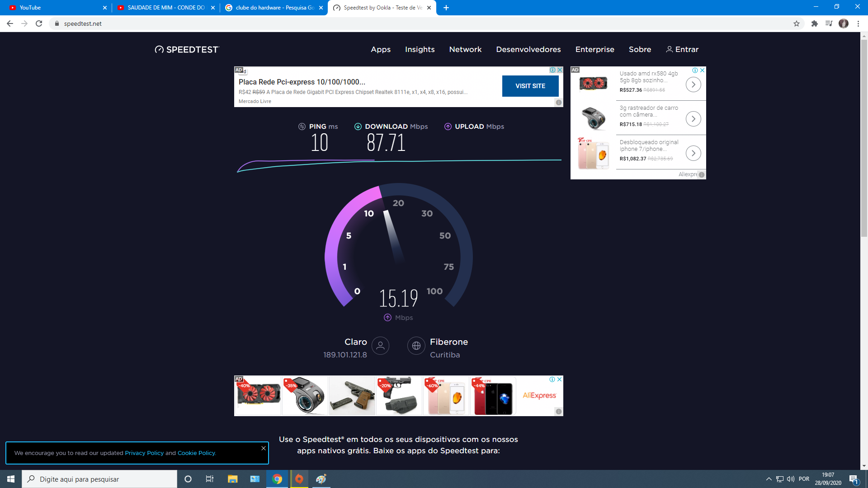Click the download result 87.71
The height and width of the screenshot is (488, 868).
(x=386, y=143)
